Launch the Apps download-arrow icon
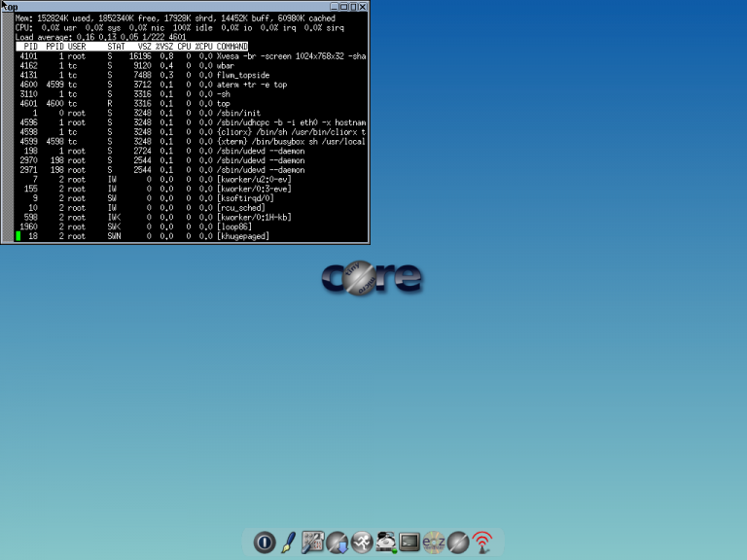 coord(337,542)
